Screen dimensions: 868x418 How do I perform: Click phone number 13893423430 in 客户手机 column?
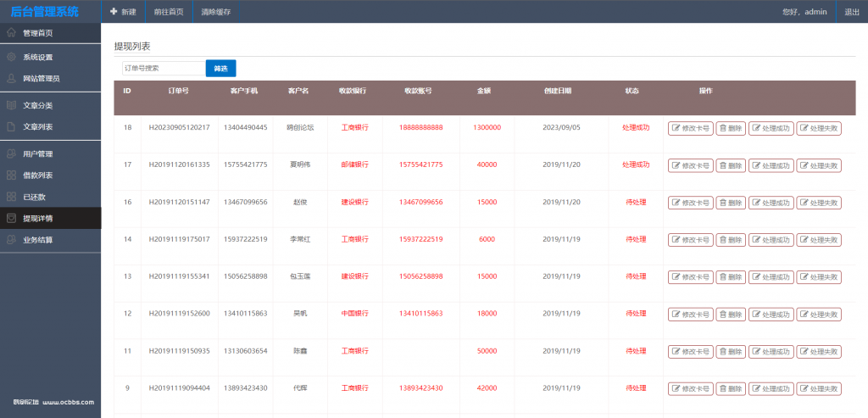[246, 388]
